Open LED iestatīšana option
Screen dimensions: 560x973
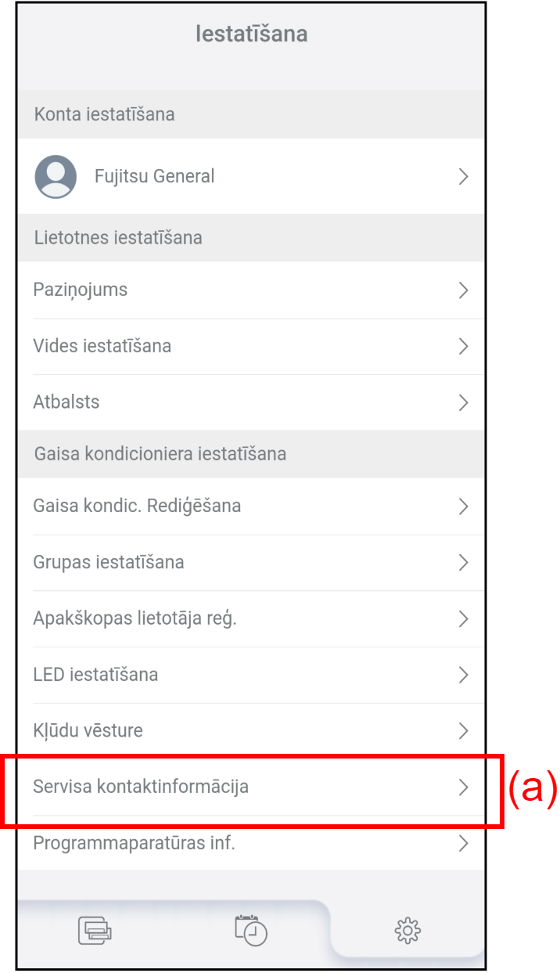pyautogui.click(x=251, y=675)
